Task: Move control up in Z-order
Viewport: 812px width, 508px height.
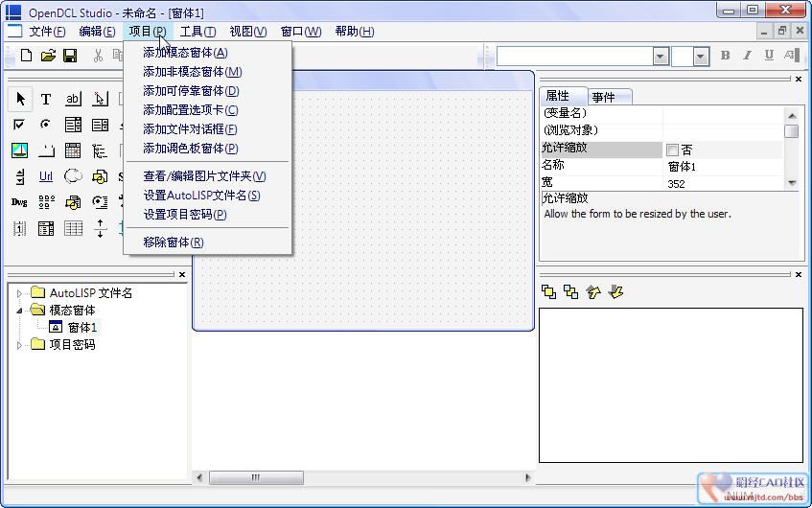Action: coord(593,292)
